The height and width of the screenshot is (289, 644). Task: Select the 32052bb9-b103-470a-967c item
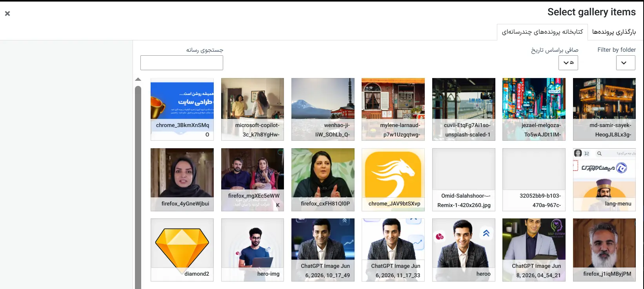[x=534, y=180]
